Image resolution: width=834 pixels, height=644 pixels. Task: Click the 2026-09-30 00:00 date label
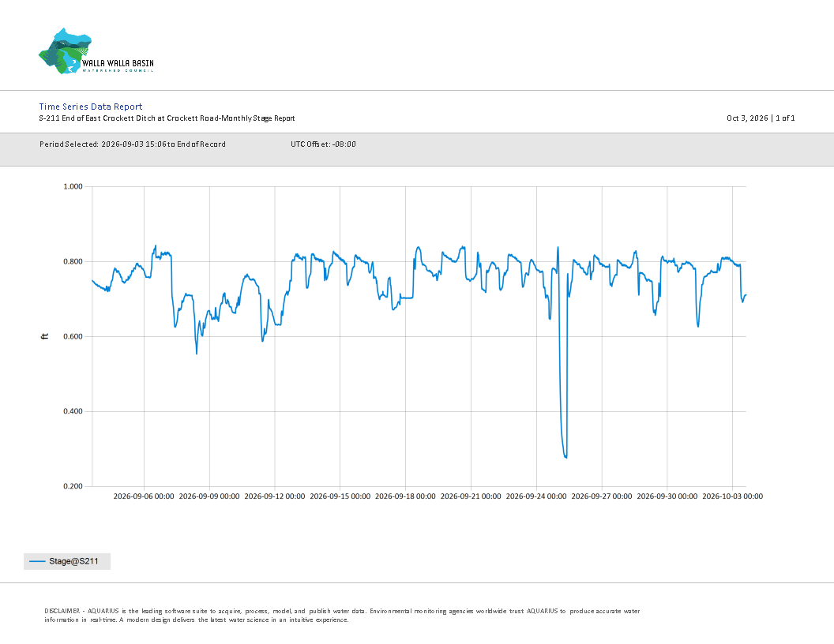(667, 496)
